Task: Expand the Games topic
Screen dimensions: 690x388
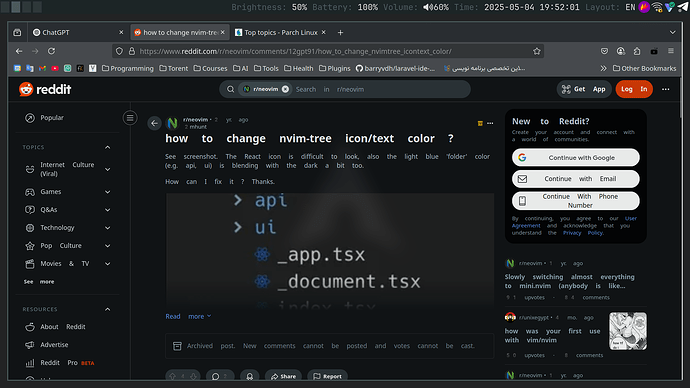Action: click(x=107, y=192)
